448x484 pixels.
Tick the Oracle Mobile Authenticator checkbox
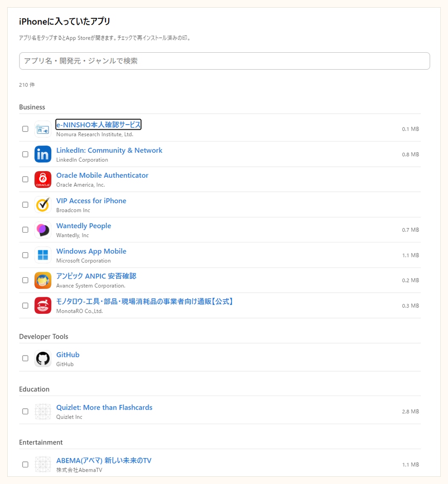(26, 179)
